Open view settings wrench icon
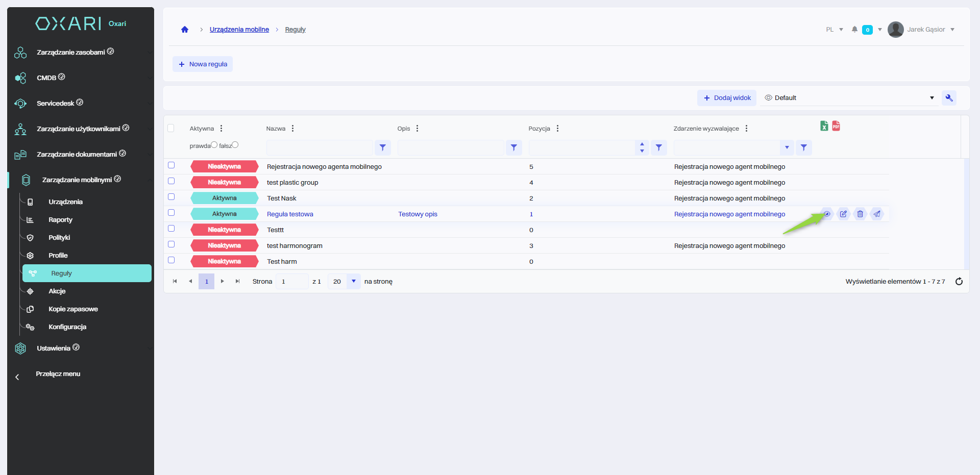The height and width of the screenshot is (475, 980). coord(949,98)
